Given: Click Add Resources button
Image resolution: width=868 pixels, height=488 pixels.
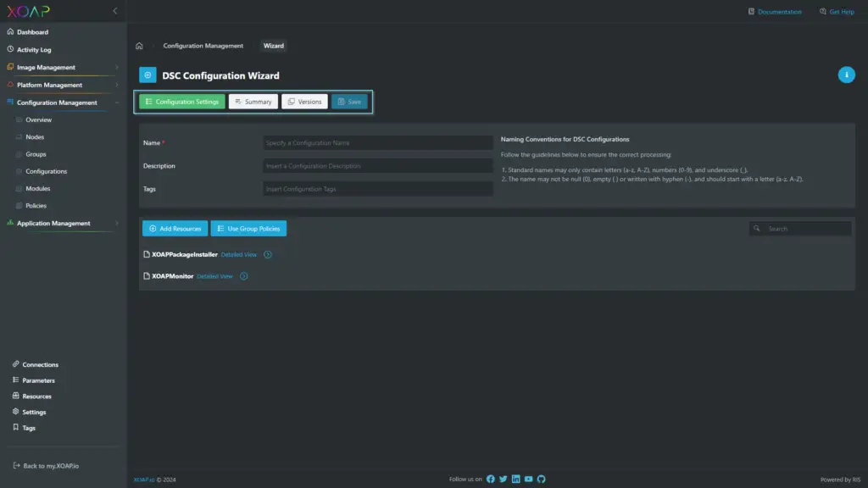Looking at the screenshot, I should tap(175, 229).
